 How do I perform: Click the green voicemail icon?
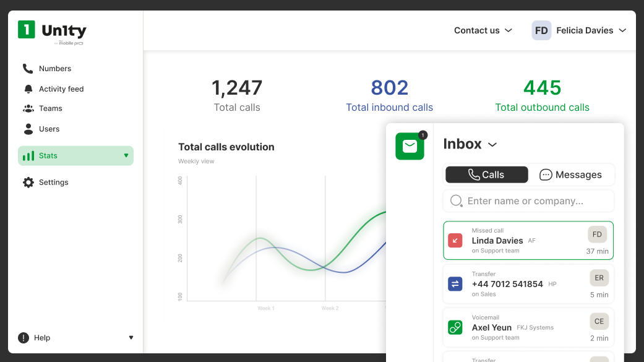[455, 327]
